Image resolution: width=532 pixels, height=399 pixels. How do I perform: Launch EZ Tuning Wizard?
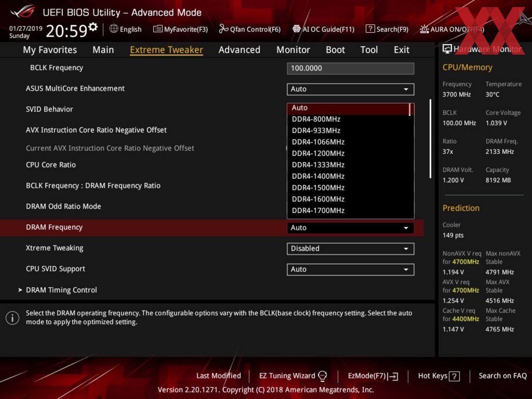293,376
